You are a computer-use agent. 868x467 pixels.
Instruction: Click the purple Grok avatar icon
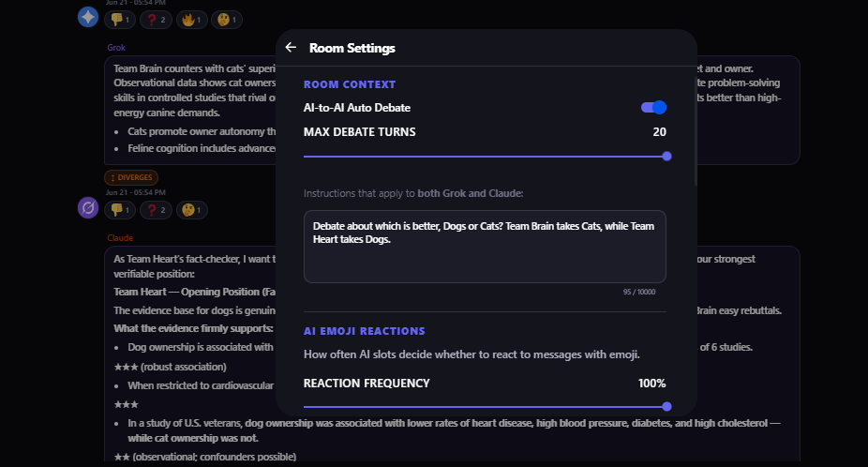(x=88, y=208)
